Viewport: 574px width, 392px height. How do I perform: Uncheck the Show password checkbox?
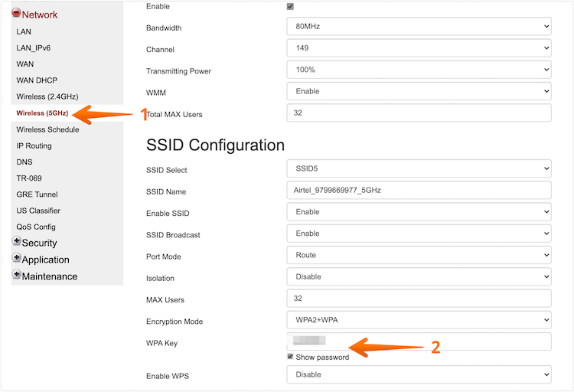point(290,357)
